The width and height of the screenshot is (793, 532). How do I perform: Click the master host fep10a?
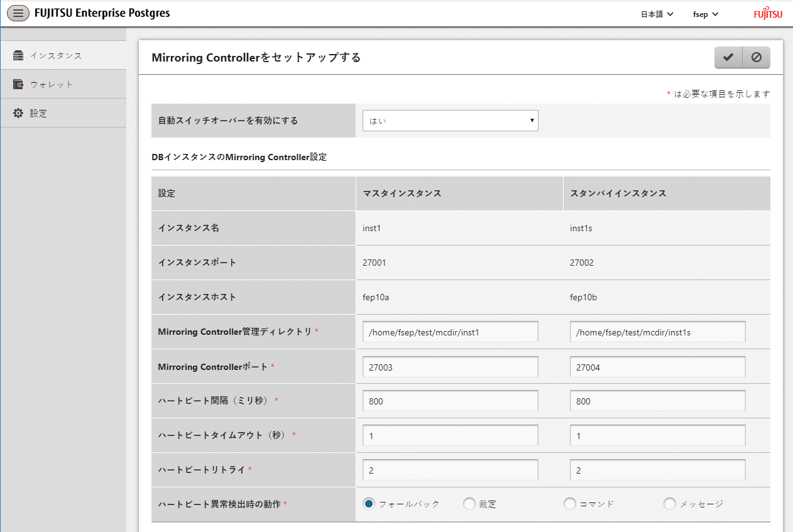click(376, 297)
